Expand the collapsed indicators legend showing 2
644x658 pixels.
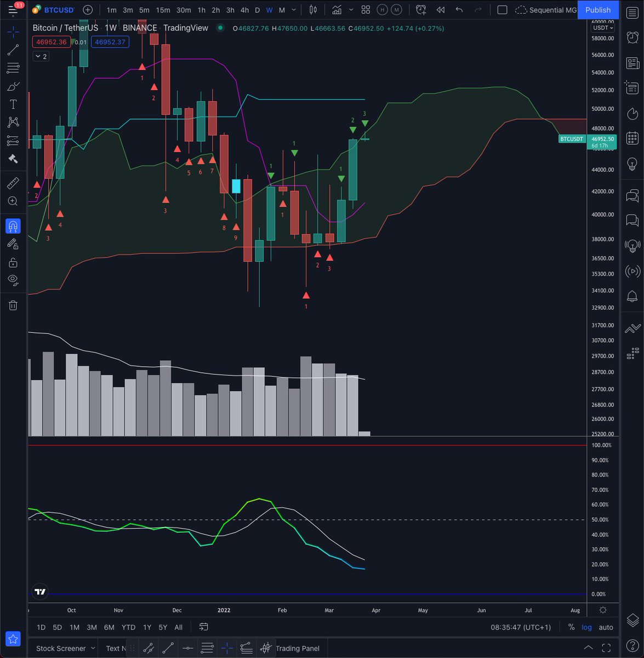point(41,56)
